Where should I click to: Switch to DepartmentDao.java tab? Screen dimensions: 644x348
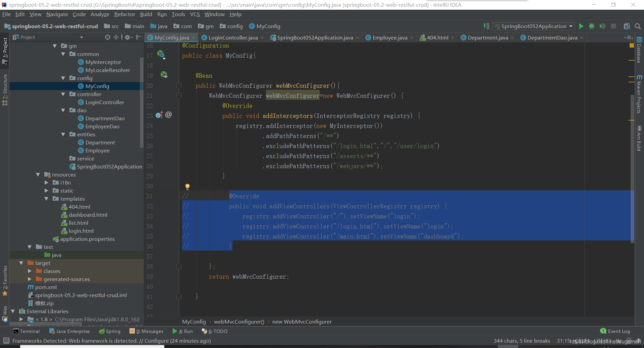tap(552, 38)
